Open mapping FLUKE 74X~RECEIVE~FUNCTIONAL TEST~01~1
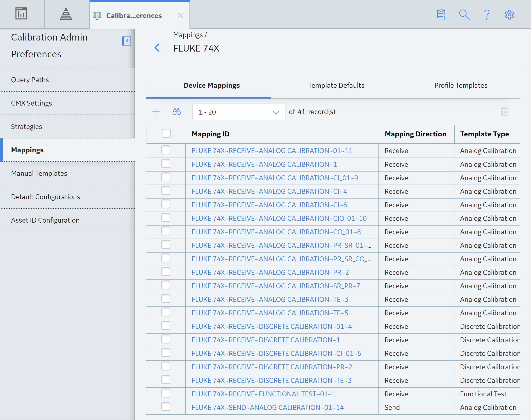Viewport: 531px width, 420px height. coord(264,394)
